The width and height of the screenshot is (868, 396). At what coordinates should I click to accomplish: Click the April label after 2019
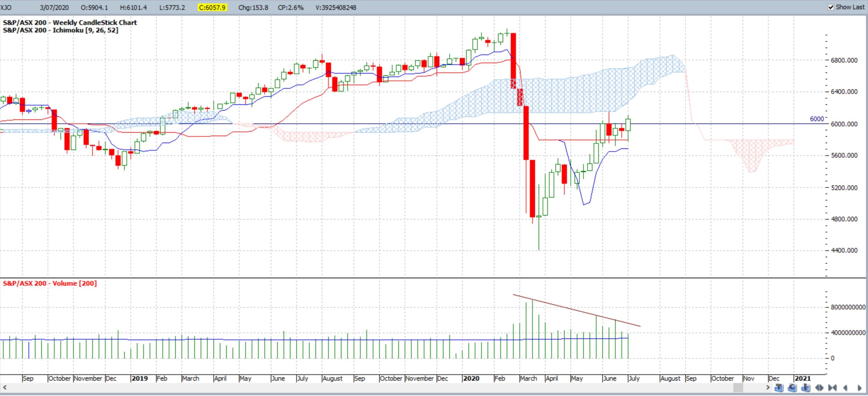click(x=220, y=378)
